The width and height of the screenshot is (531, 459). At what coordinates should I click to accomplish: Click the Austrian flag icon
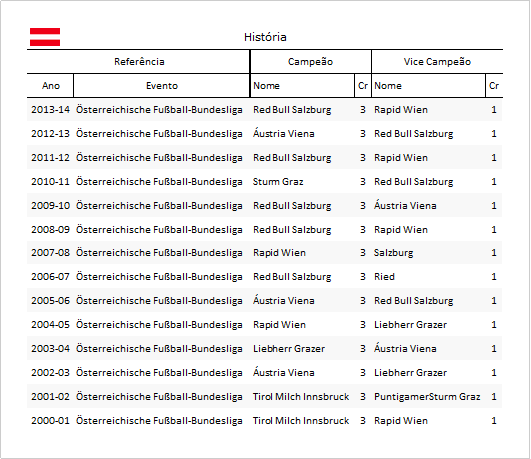45,37
